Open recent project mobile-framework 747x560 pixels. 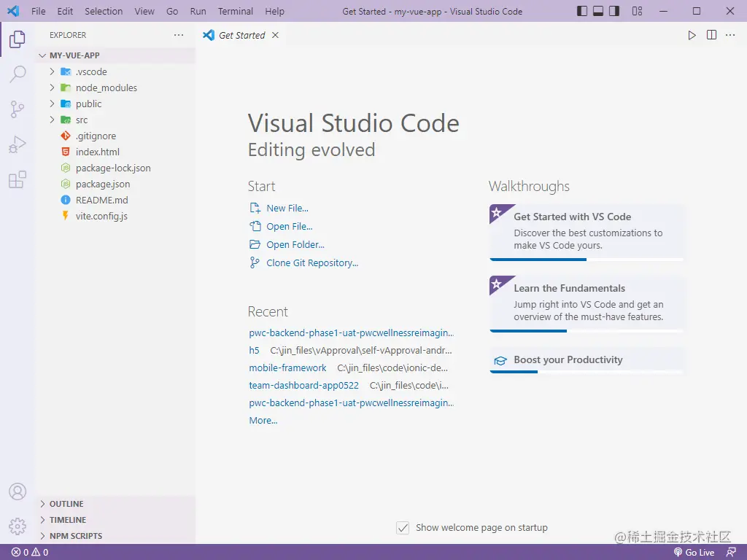(x=287, y=368)
